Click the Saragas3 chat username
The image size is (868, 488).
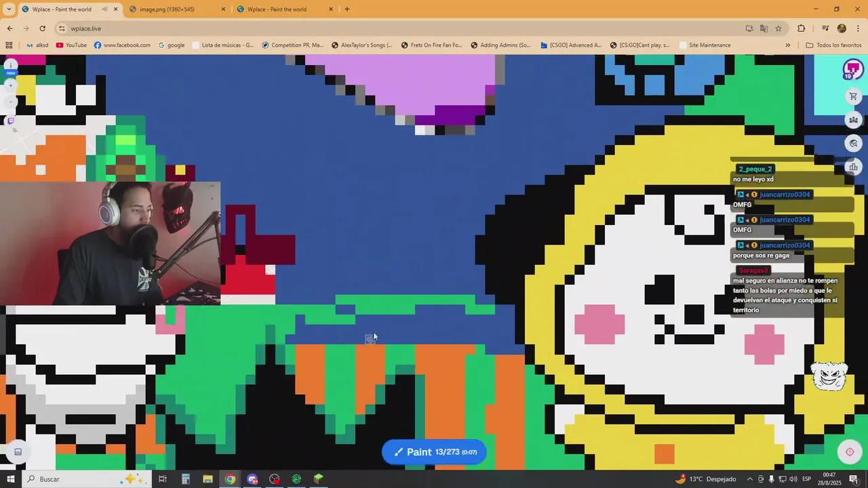753,270
